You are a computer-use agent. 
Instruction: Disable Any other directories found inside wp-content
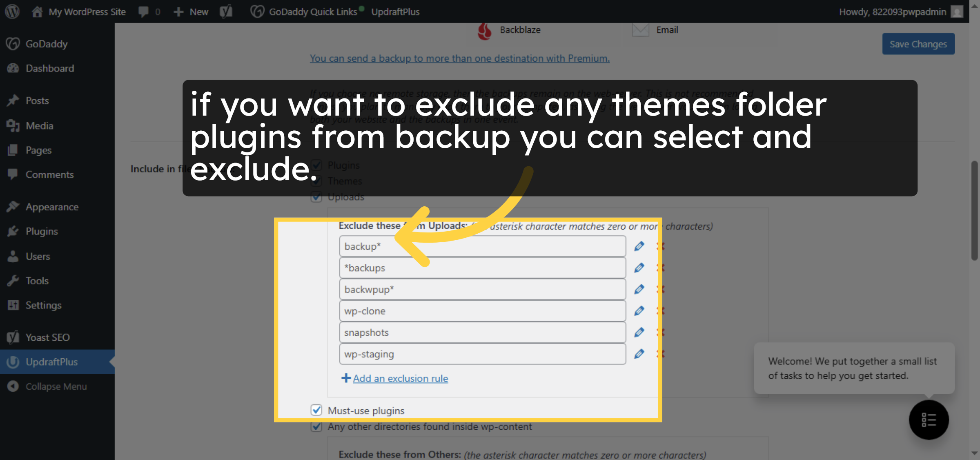[316, 427]
